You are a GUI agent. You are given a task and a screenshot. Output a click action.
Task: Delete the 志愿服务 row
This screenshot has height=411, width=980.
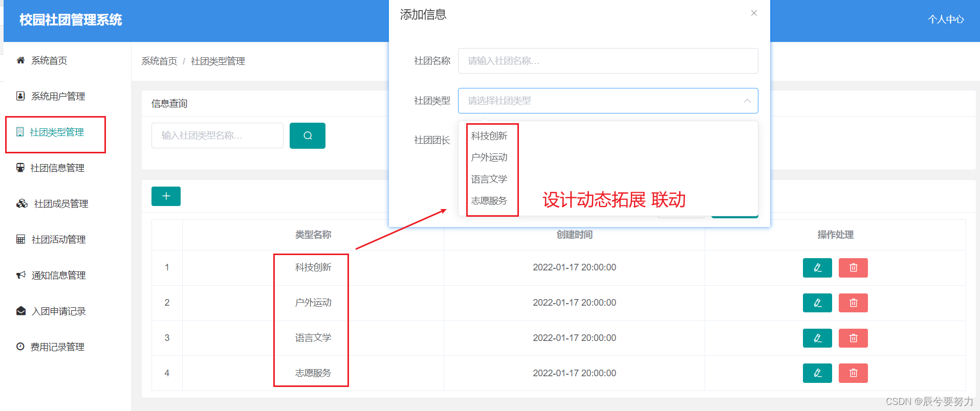click(x=853, y=373)
